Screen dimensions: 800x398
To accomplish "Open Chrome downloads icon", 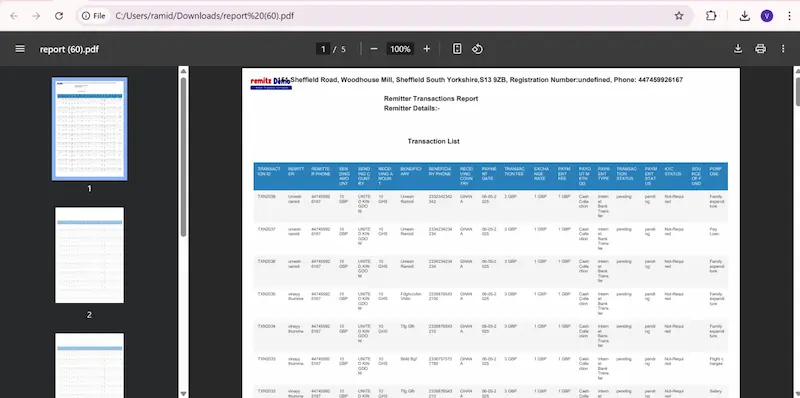I will (744, 16).
